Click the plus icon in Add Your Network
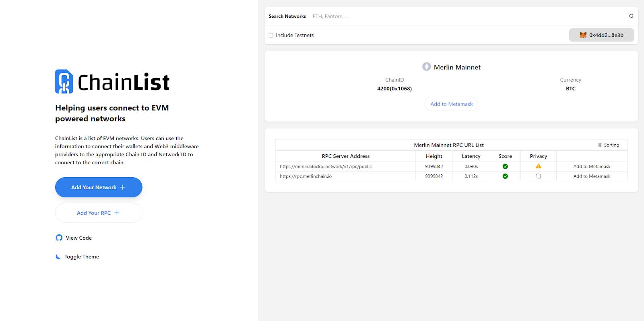Screen dimensions: 644x321 pos(123,187)
